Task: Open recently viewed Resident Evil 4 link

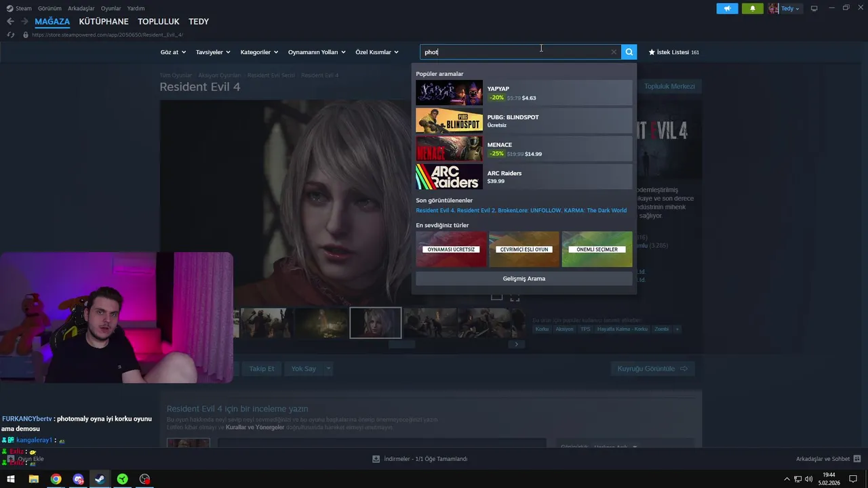Action: pos(435,211)
